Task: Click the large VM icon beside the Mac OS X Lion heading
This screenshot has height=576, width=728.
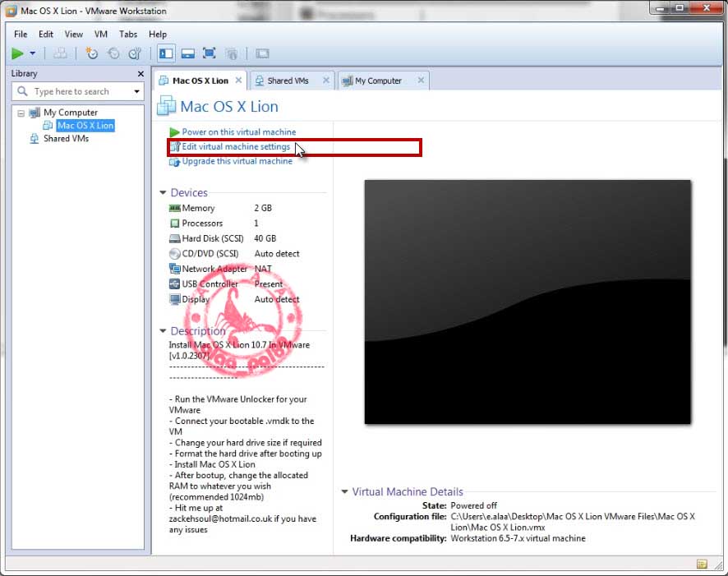Action: (166, 106)
